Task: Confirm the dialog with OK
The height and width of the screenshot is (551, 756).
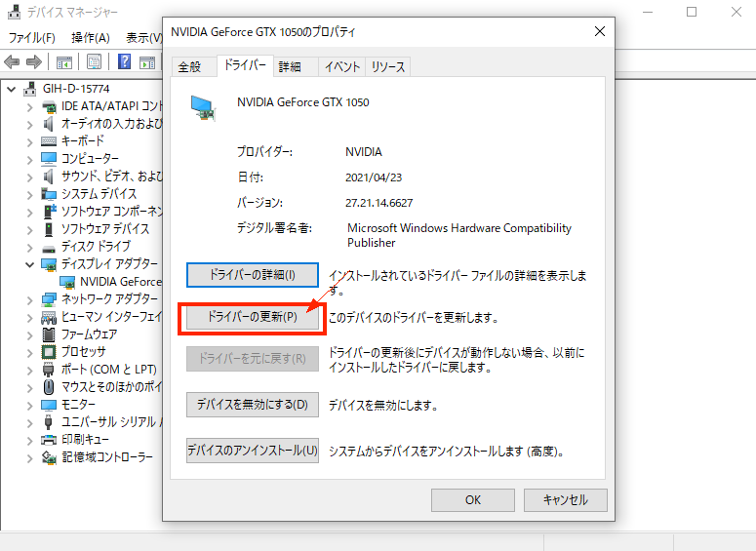Action: pyautogui.click(x=472, y=500)
